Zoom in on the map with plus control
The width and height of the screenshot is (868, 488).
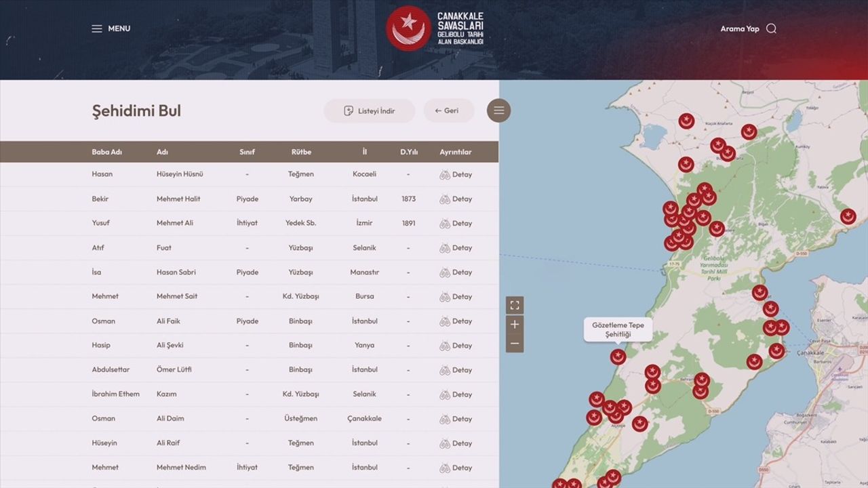(x=515, y=325)
